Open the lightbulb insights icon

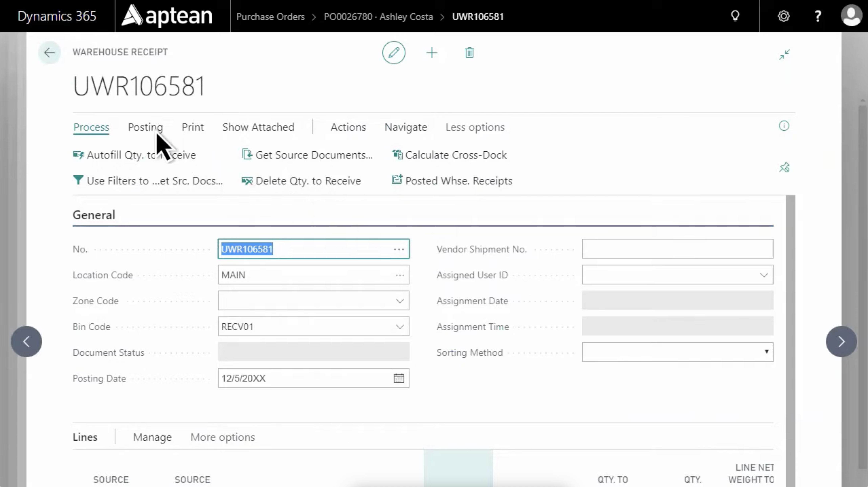[735, 16]
